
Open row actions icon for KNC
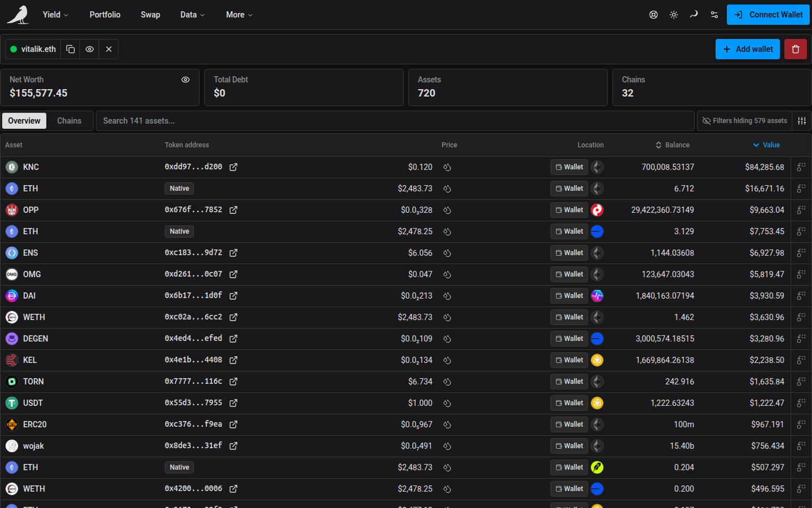click(801, 167)
